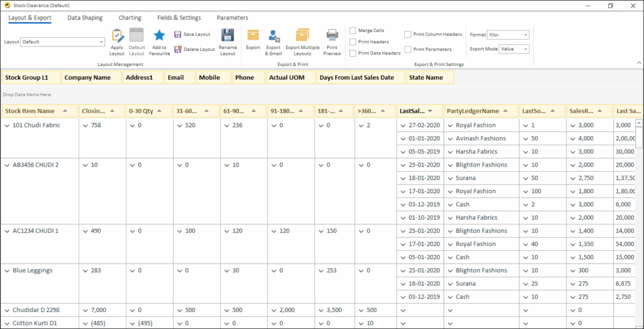Click Export Multiple Layouts icon
The height and width of the screenshot is (329, 644).
pyautogui.click(x=302, y=36)
